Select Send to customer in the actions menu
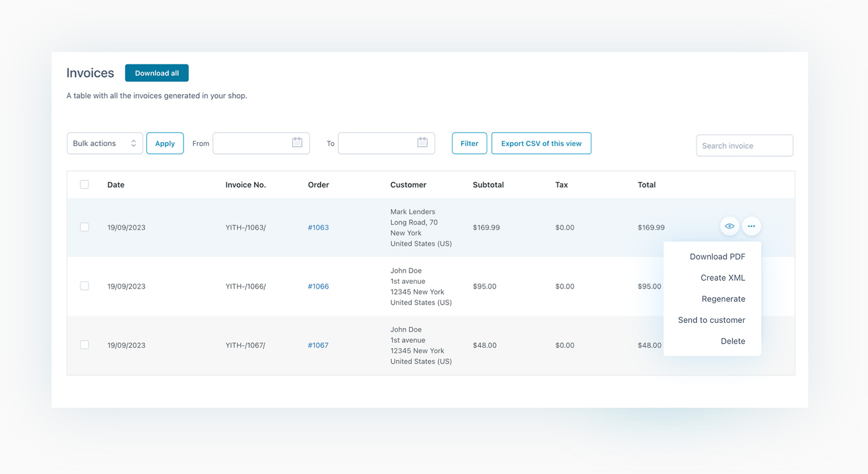Viewport: 868px width, 474px height. tap(711, 320)
